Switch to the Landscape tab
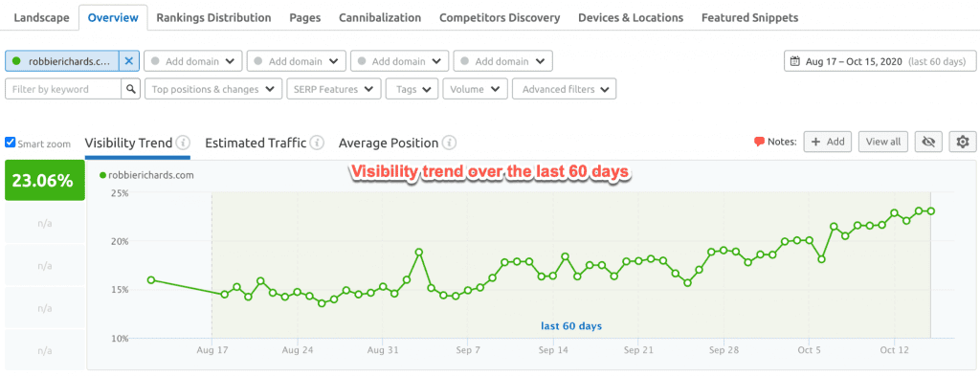Image resolution: width=980 pixels, height=376 pixels. [41, 17]
